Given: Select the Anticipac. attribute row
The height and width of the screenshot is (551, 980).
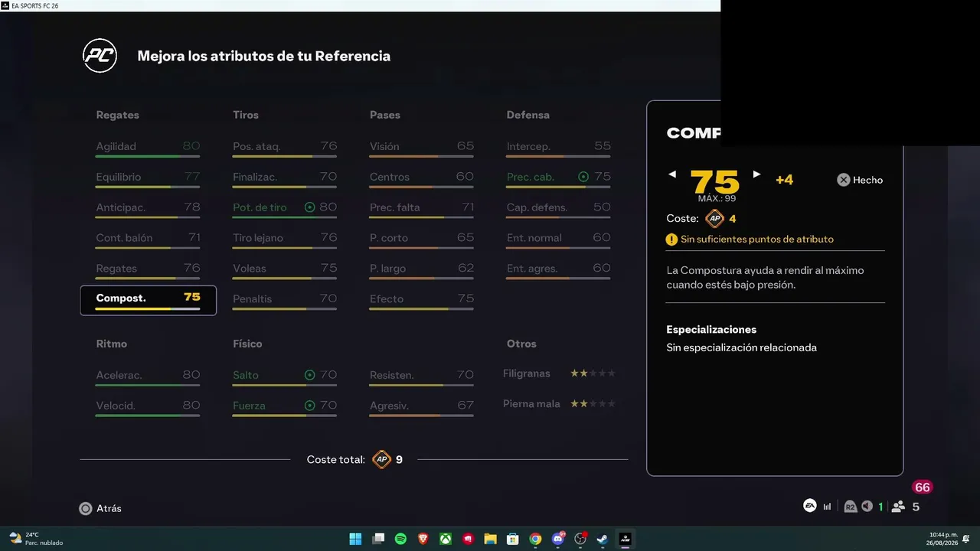Looking at the screenshot, I should click(148, 209).
